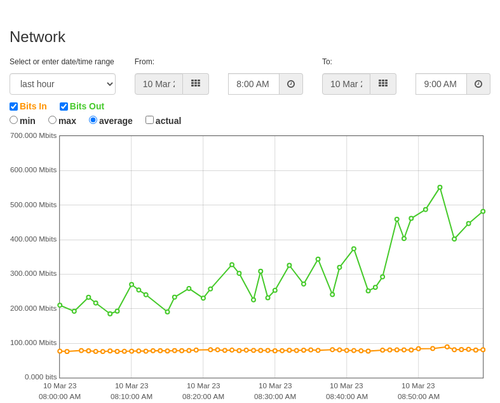
Task: Click the 08:30:00 AM x-axis label
Action: (275, 397)
